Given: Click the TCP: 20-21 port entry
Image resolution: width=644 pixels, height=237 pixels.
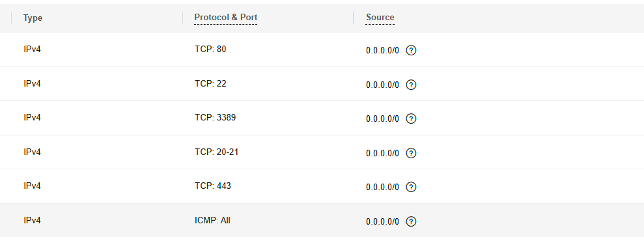Looking at the screenshot, I should (x=216, y=152).
